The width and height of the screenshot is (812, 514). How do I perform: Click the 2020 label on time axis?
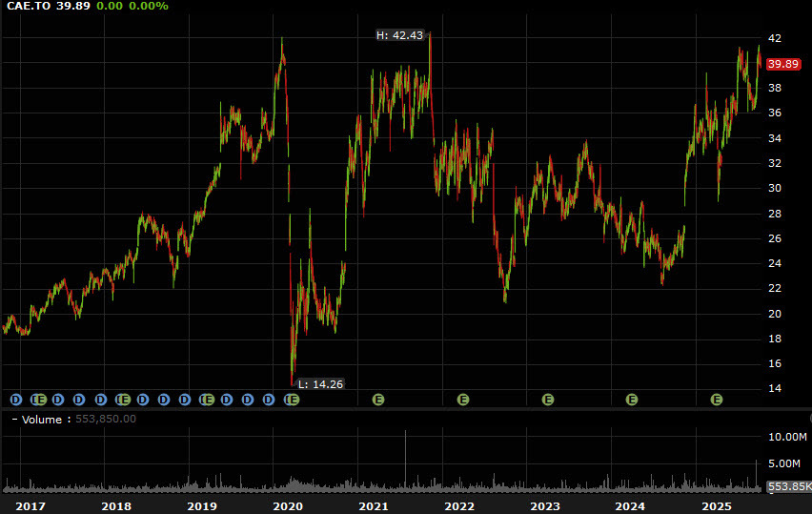(288, 505)
